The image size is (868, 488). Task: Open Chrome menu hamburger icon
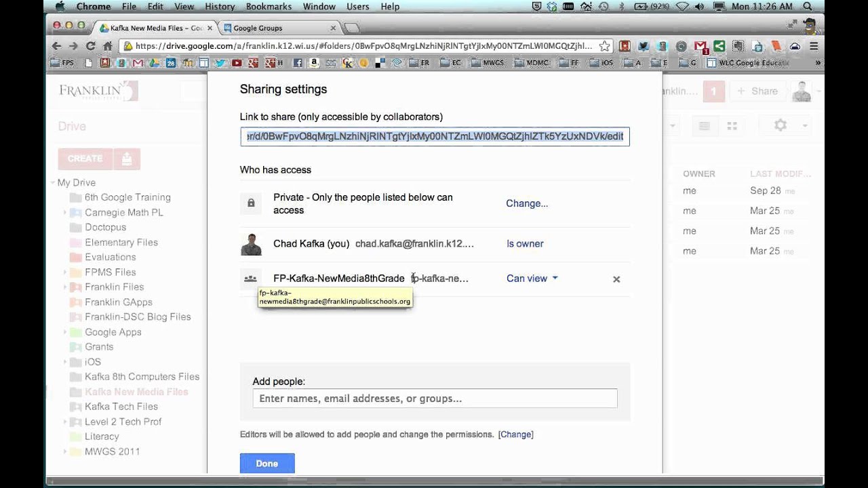click(814, 46)
